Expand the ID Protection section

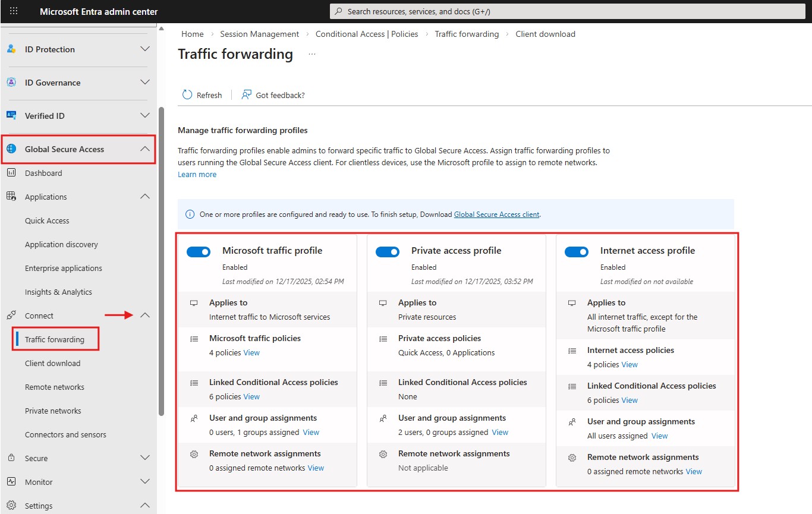pos(144,49)
